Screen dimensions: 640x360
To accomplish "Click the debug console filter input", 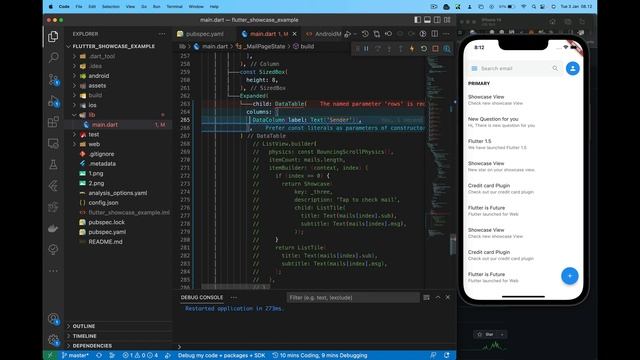I will coord(353,298).
